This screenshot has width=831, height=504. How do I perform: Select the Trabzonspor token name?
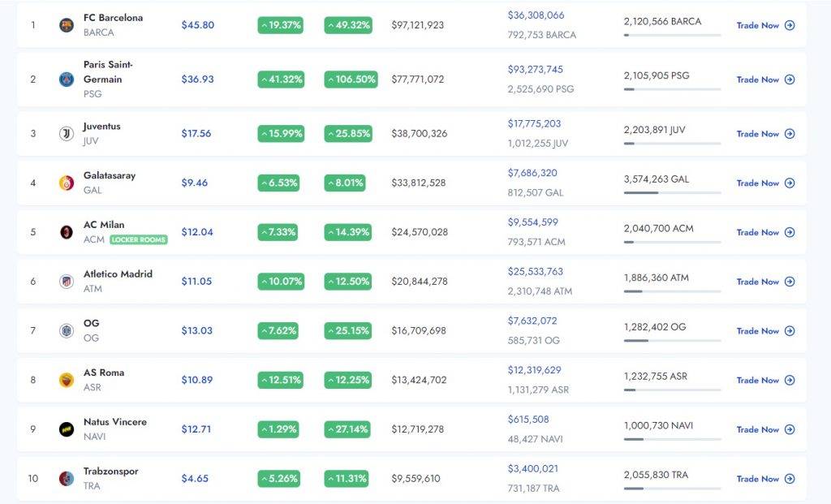pyautogui.click(x=110, y=472)
